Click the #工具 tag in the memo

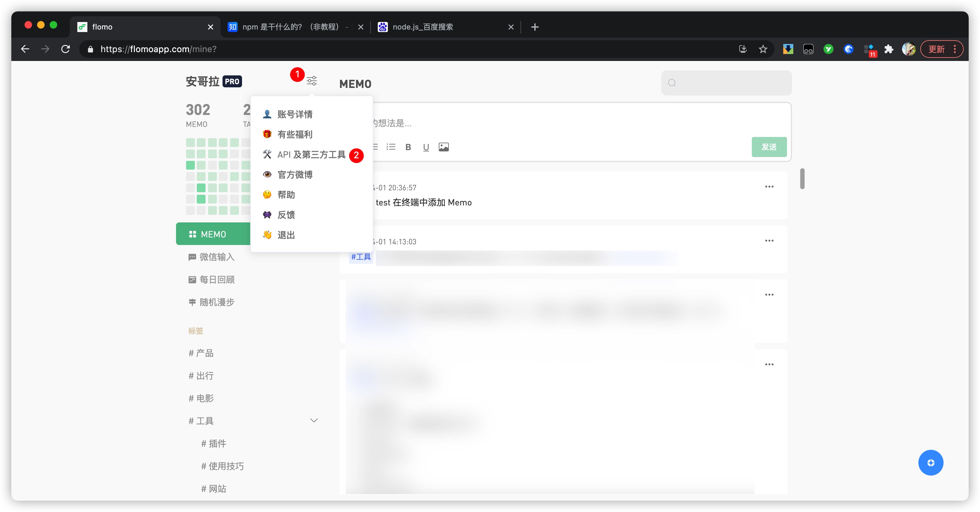click(x=361, y=257)
